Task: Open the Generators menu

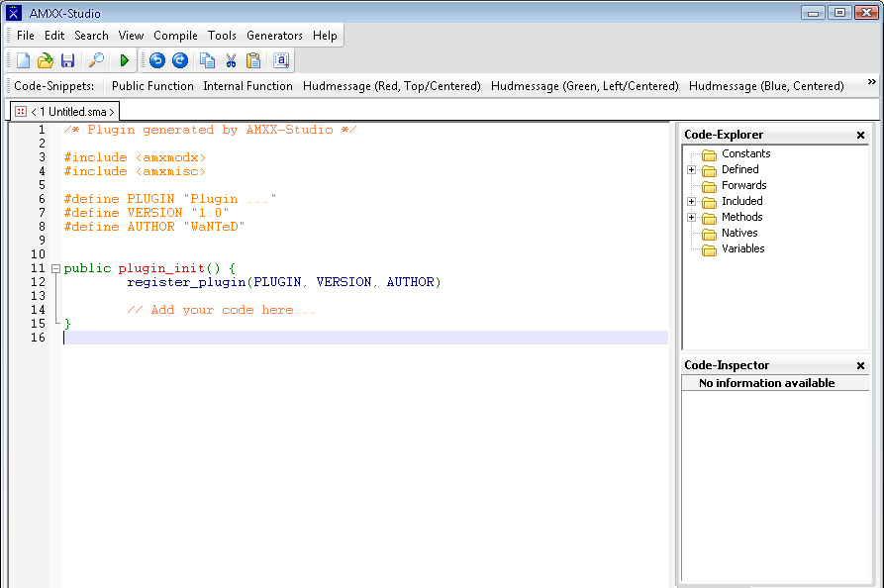Action: (274, 36)
